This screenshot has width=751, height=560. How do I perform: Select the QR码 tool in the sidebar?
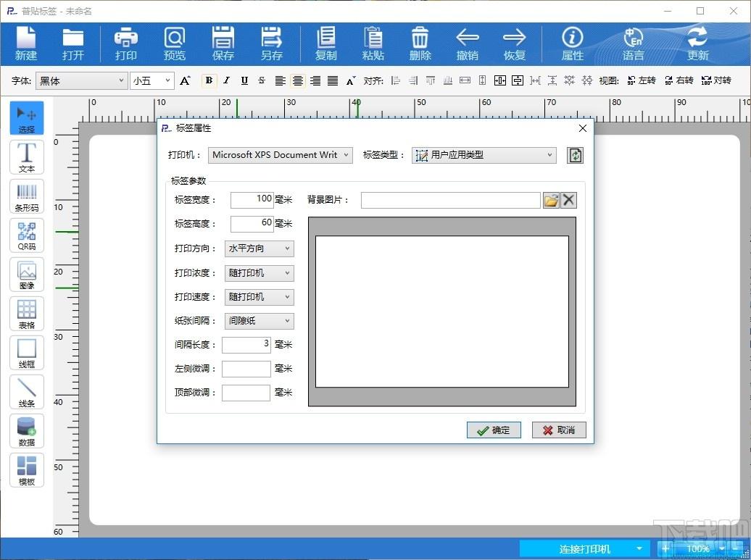(27, 235)
